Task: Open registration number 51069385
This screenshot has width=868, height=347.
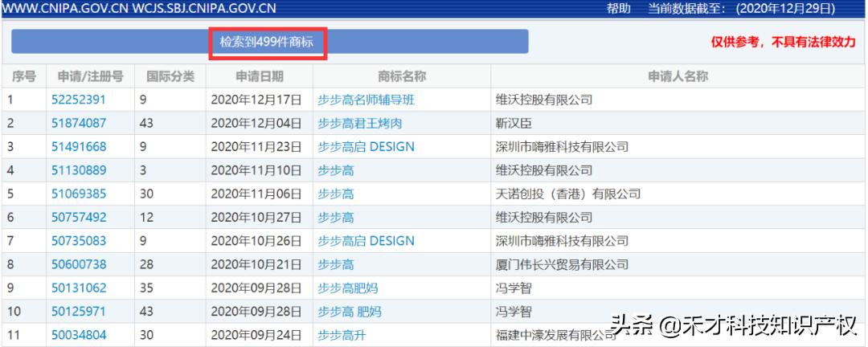Action: click(x=78, y=194)
